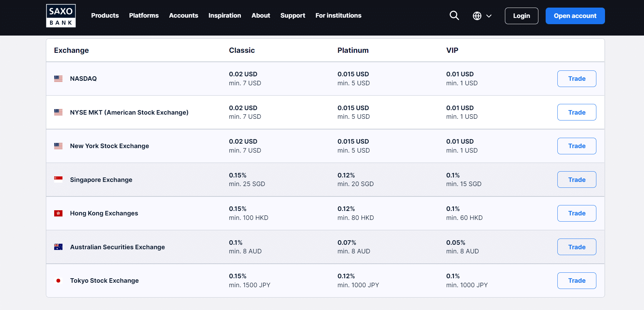Click the Exchange column header
This screenshot has height=310, width=644.
tap(71, 50)
